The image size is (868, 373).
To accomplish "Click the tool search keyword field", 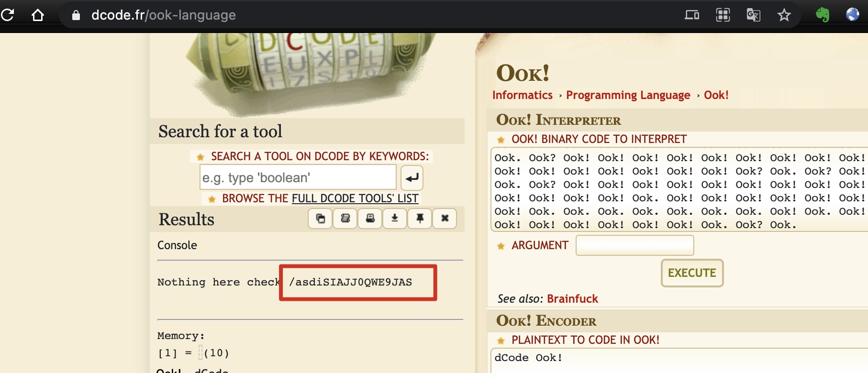I will coord(298,177).
